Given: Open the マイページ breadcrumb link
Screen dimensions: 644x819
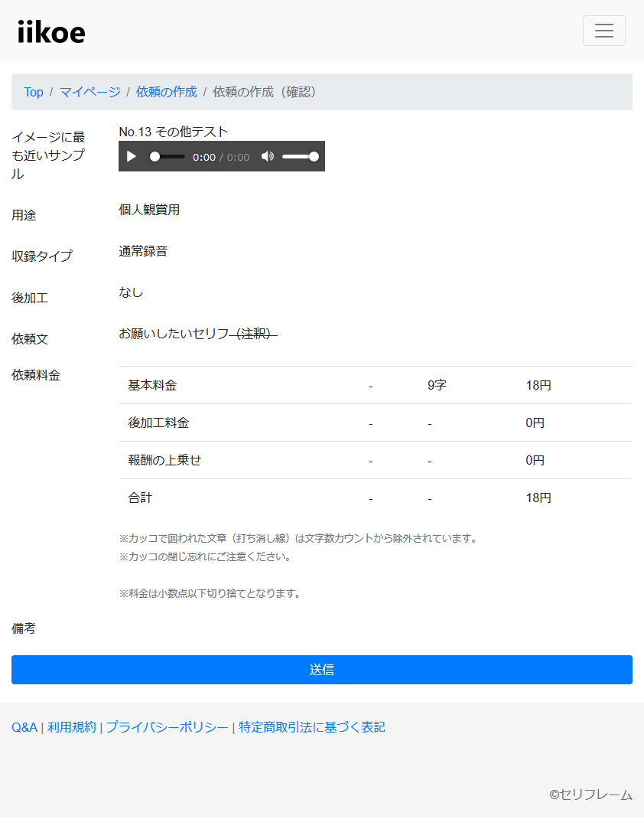Looking at the screenshot, I should [x=89, y=92].
